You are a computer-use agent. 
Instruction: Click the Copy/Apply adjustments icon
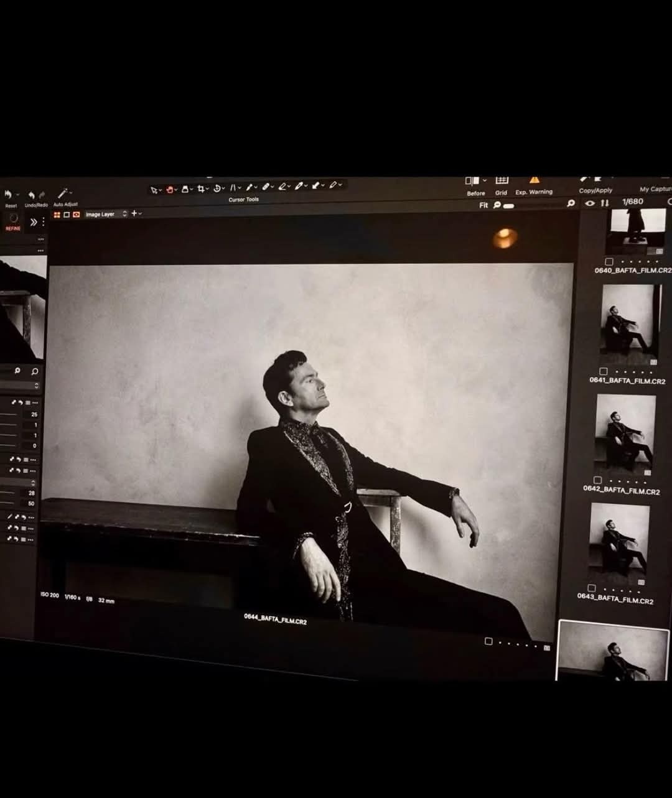591,180
